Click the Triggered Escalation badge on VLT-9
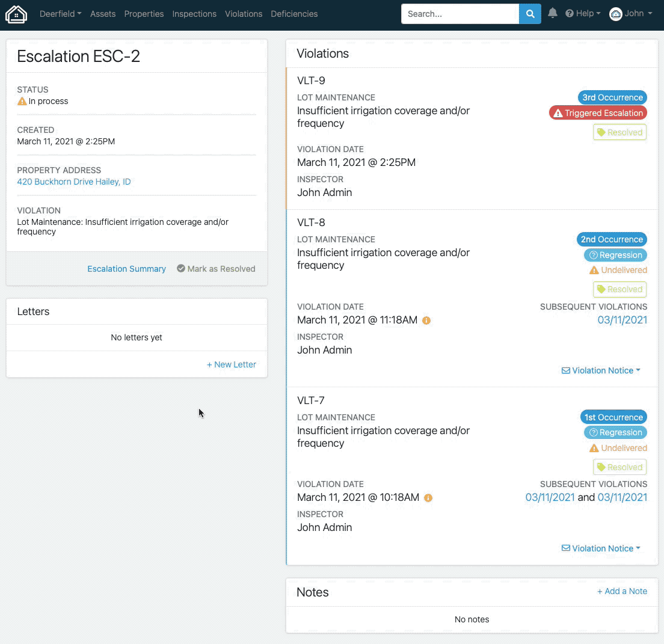 (x=598, y=113)
